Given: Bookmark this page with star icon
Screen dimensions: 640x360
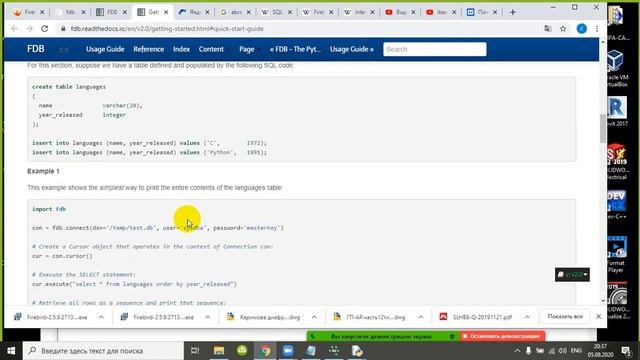Looking at the screenshot, I should click(x=563, y=29).
